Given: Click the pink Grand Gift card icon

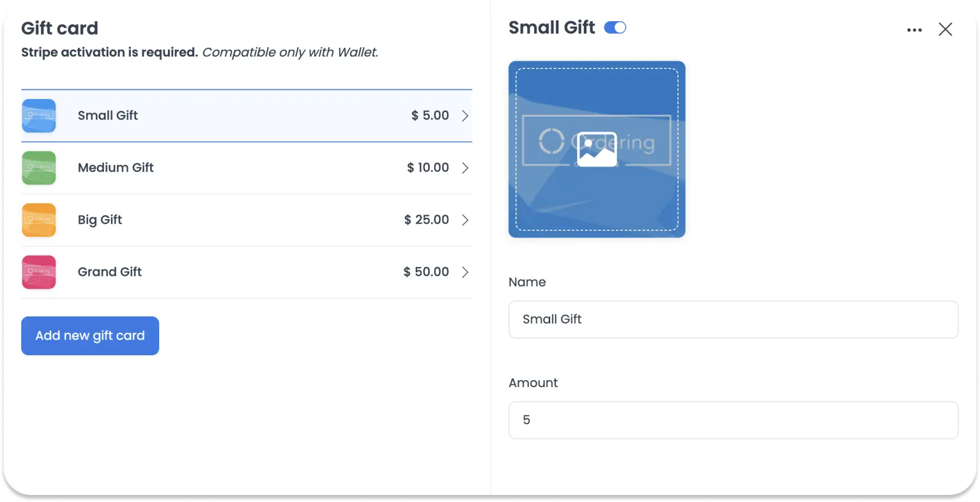Looking at the screenshot, I should 39,272.
